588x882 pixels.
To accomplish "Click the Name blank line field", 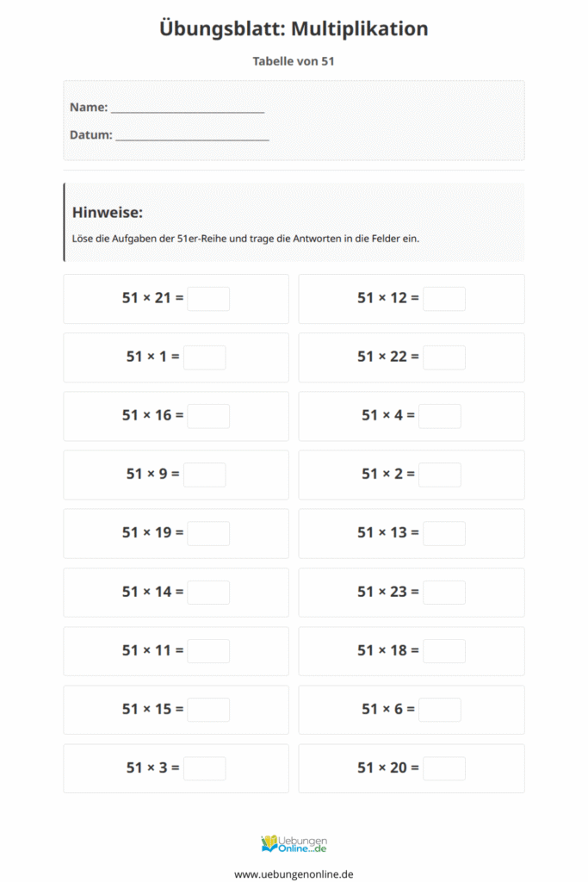I will pos(187,109).
